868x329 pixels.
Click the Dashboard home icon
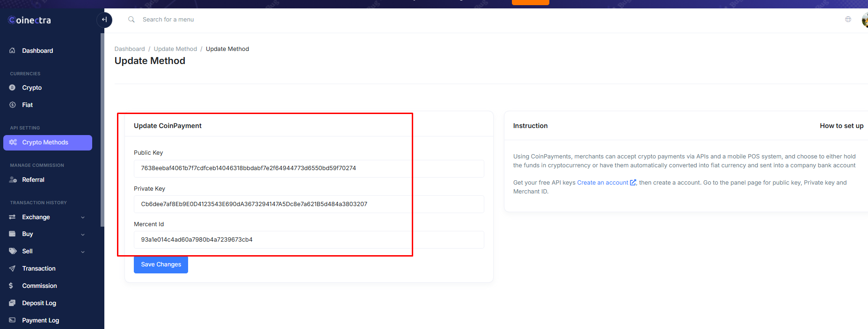pos(13,50)
